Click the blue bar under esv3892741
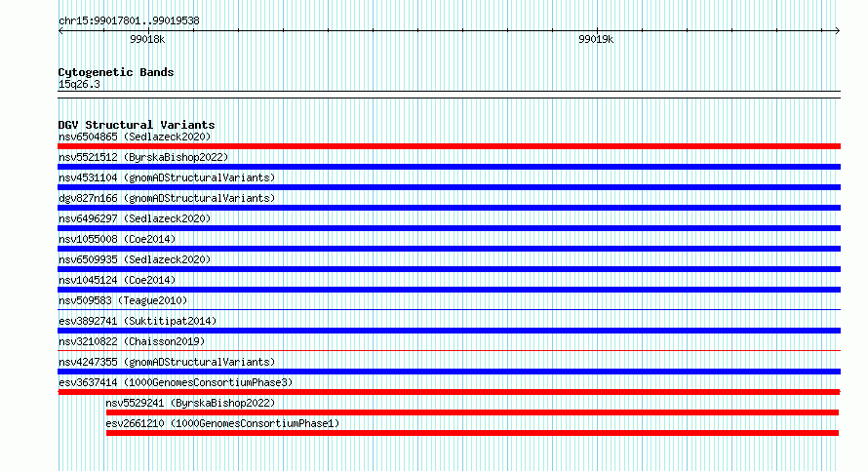This screenshot has height=471, width=868. 449,331
